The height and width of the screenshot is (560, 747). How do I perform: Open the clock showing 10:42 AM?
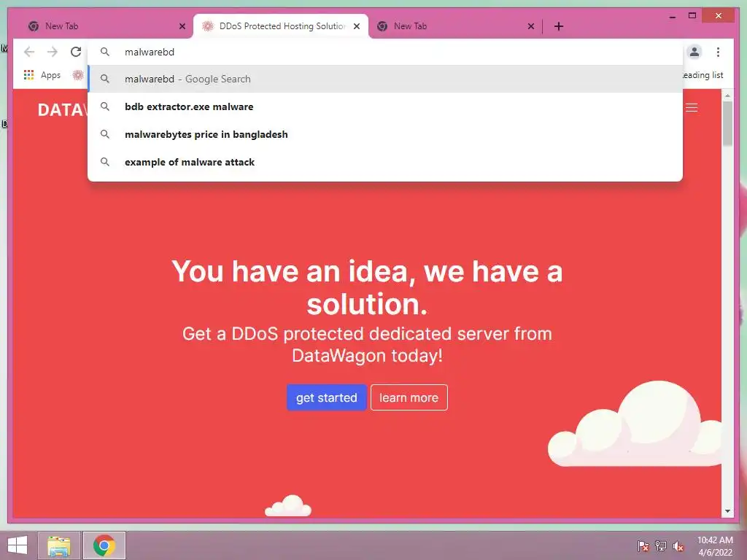(x=715, y=546)
